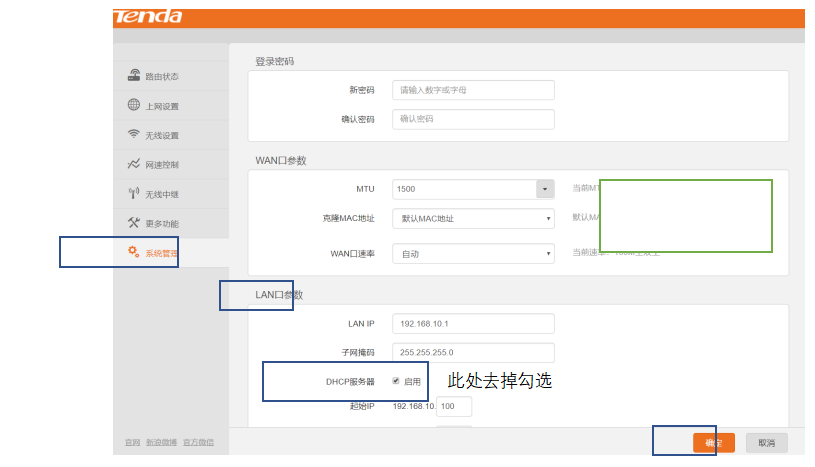Image resolution: width=815 pixels, height=467 pixels.
Task: Click the 系统管理 gears icon
Action: pyautogui.click(x=133, y=252)
